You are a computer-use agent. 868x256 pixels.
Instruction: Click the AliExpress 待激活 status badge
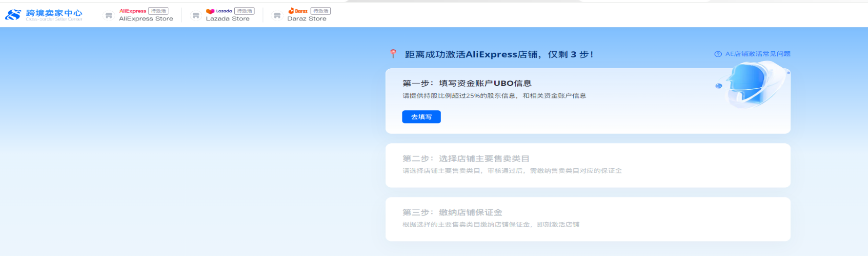(x=158, y=11)
